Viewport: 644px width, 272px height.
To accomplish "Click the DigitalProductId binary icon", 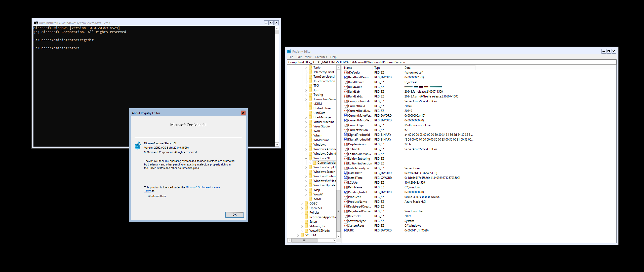I will (346, 135).
